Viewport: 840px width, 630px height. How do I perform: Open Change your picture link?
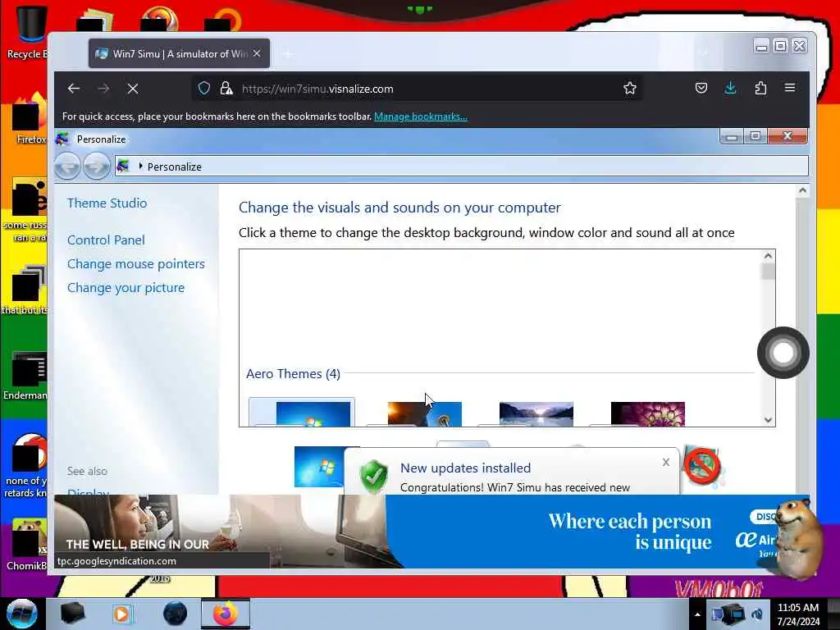126,288
